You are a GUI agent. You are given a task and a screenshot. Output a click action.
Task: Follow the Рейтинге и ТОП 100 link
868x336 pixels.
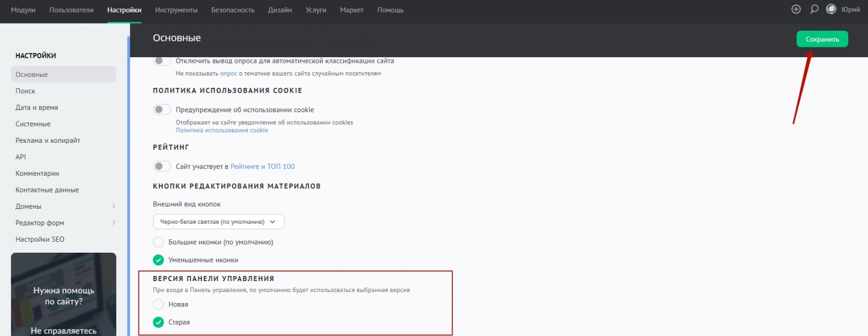pyautogui.click(x=262, y=167)
